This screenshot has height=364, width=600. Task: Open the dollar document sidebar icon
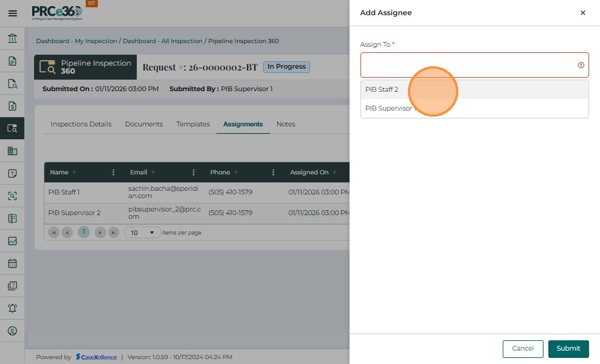[x=12, y=106]
